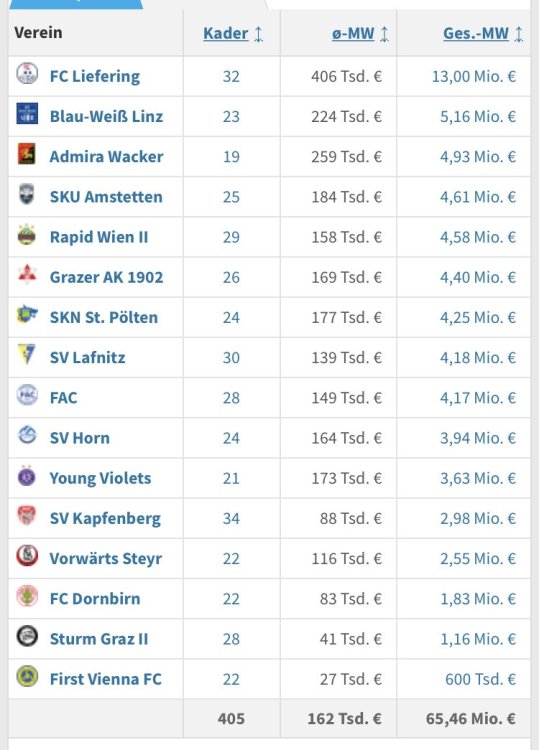Click the SV Lafnitz club crest
Screen dimensions: 539x750
[x=27, y=354]
